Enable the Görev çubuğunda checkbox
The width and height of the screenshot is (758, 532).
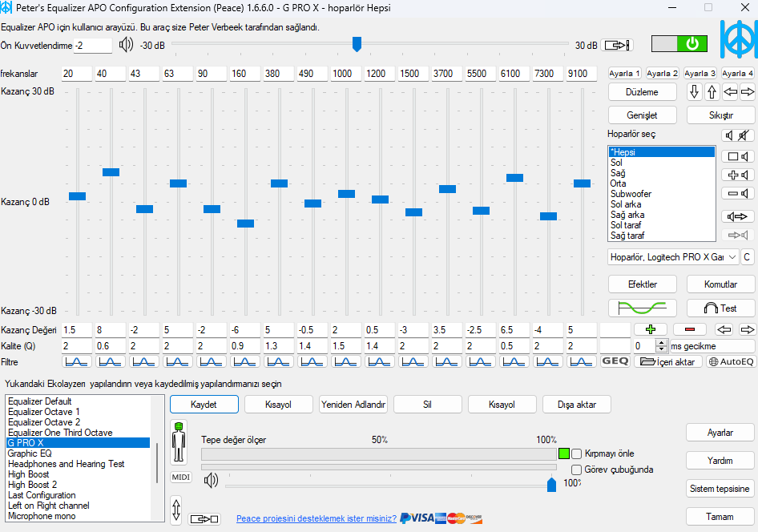click(x=576, y=470)
